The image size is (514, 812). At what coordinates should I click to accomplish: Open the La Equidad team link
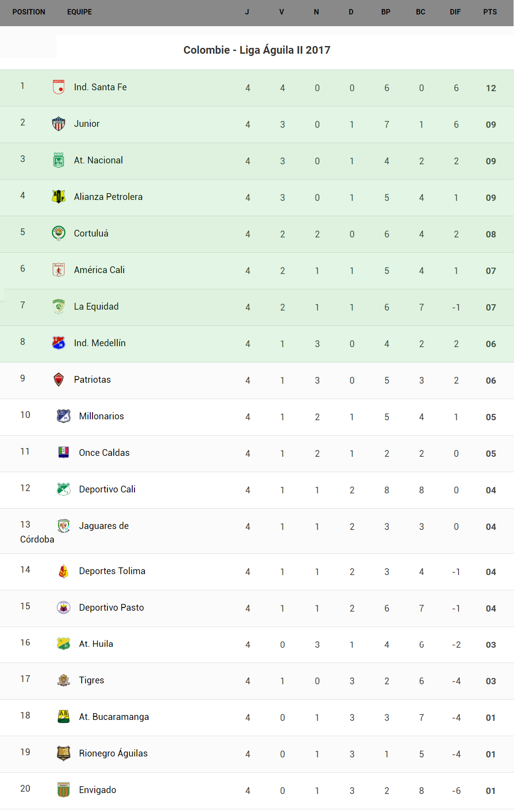[x=96, y=306]
